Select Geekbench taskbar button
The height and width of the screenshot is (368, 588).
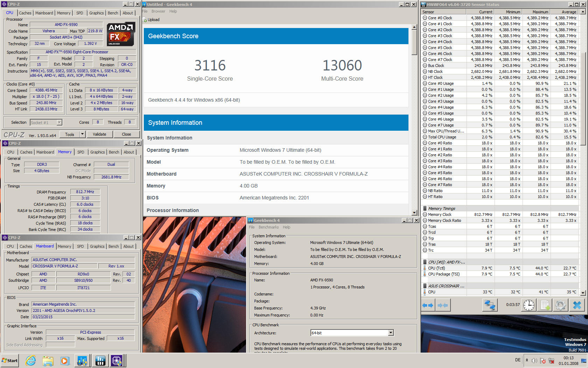point(83,361)
